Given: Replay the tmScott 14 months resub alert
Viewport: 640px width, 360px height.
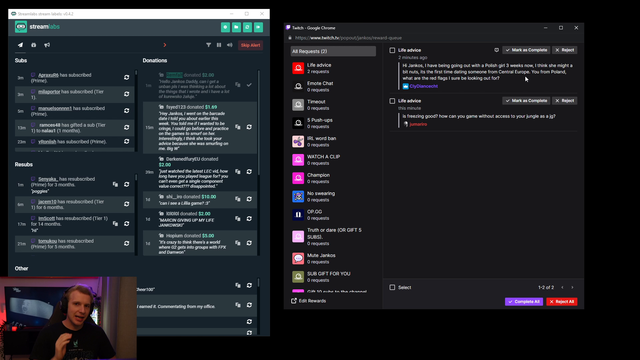Looking at the screenshot, I should [127, 224].
